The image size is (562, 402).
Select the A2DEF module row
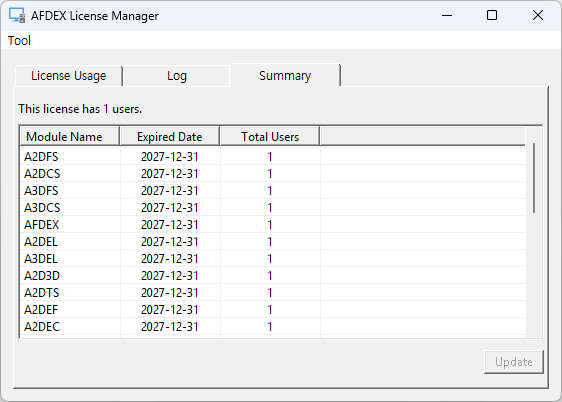pos(272,310)
